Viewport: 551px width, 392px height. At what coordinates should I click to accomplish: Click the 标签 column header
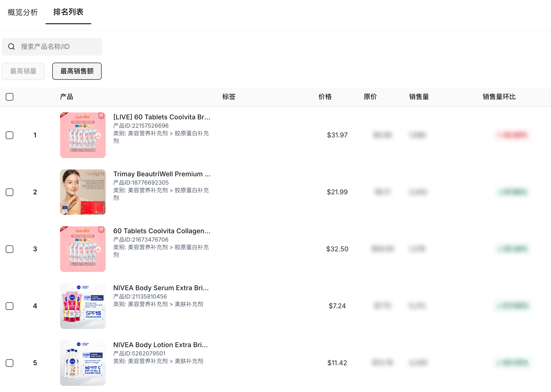tap(229, 97)
